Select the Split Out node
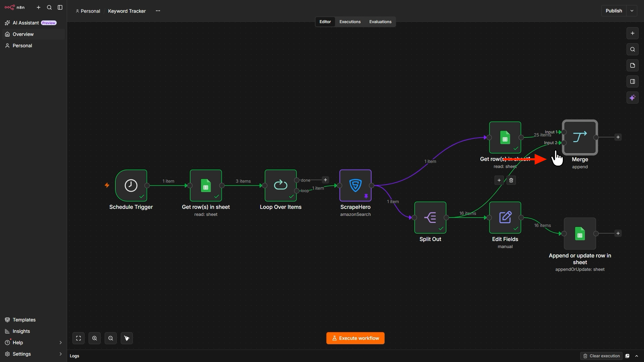Screen dimensions: 644x362 (430, 218)
